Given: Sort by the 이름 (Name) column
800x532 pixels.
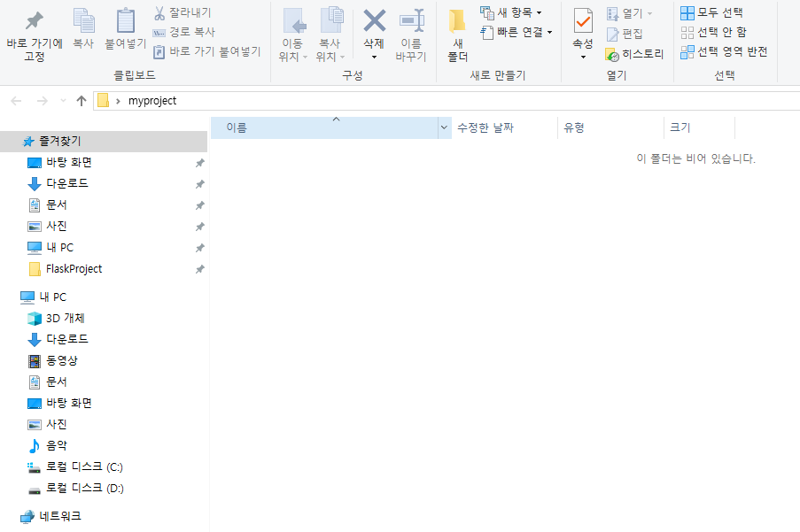Looking at the screenshot, I should tap(324, 127).
